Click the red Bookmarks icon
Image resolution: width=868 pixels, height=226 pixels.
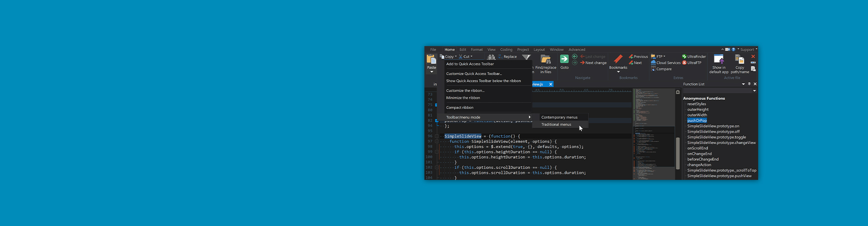click(618, 59)
